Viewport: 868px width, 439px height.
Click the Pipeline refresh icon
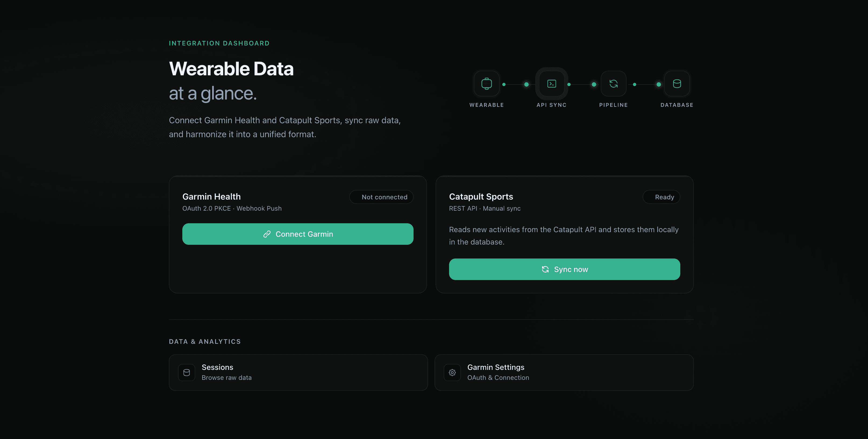click(x=614, y=84)
